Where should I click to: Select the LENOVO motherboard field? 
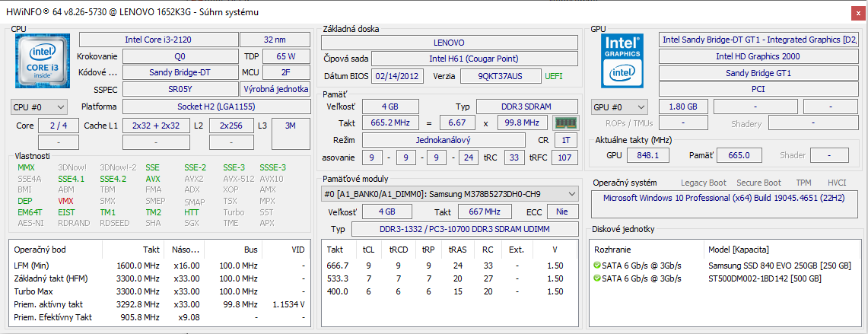(x=449, y=43)
